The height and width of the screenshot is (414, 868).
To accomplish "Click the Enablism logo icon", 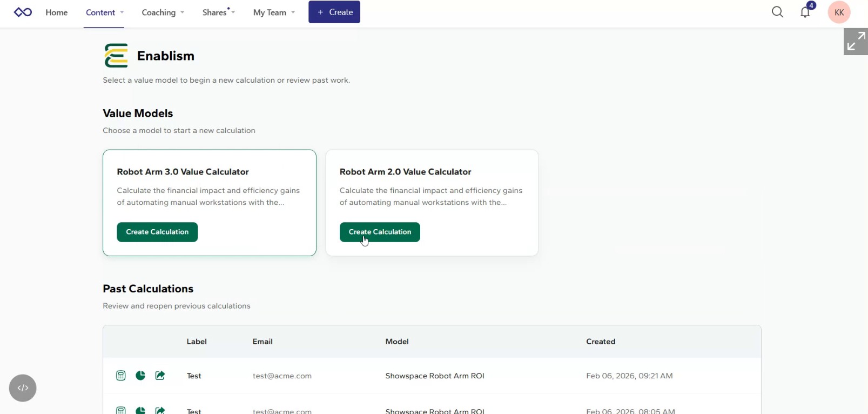I will click(x=116, y=56).
